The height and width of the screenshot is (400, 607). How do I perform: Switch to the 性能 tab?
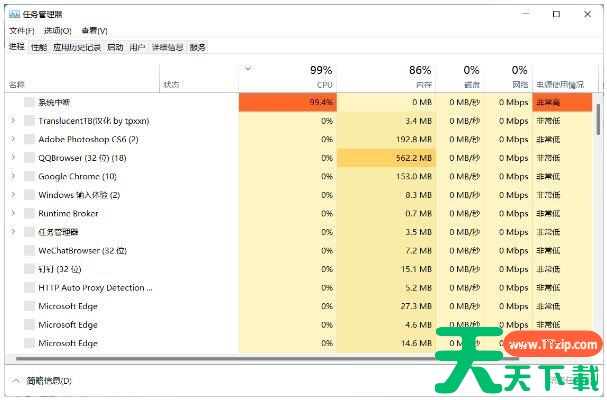click(39, 48)
